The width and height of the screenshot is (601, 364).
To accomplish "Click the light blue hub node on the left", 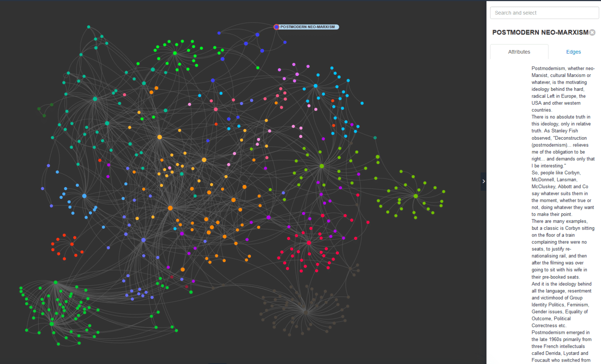I will [84, 196].
